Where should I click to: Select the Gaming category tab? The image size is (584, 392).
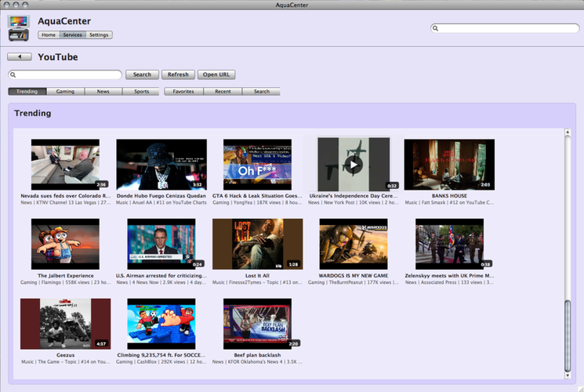[x=65, y=91]
